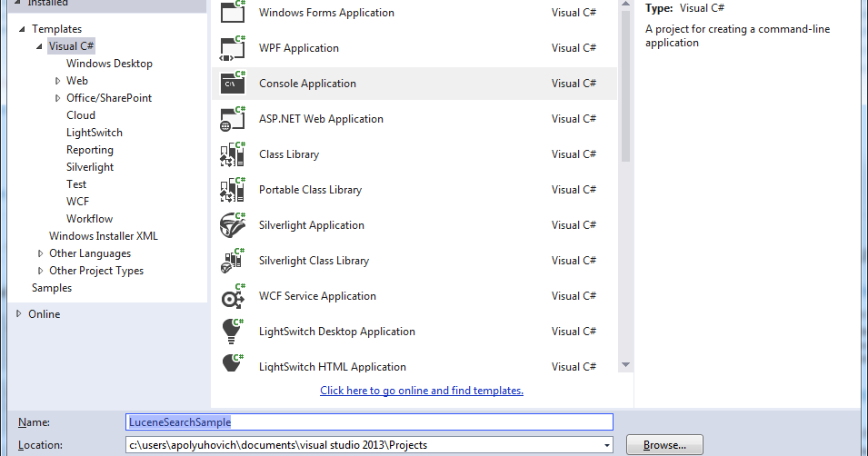This screenshot has width=868, height=456.
Task: Click the template list scrollbar up arrow
Action: coord(625,4)
